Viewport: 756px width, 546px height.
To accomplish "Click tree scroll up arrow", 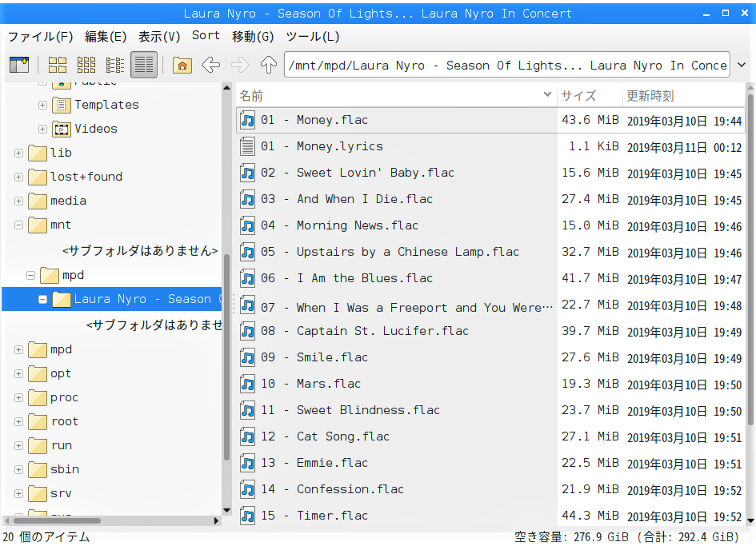I will click(x=226, y=88).
